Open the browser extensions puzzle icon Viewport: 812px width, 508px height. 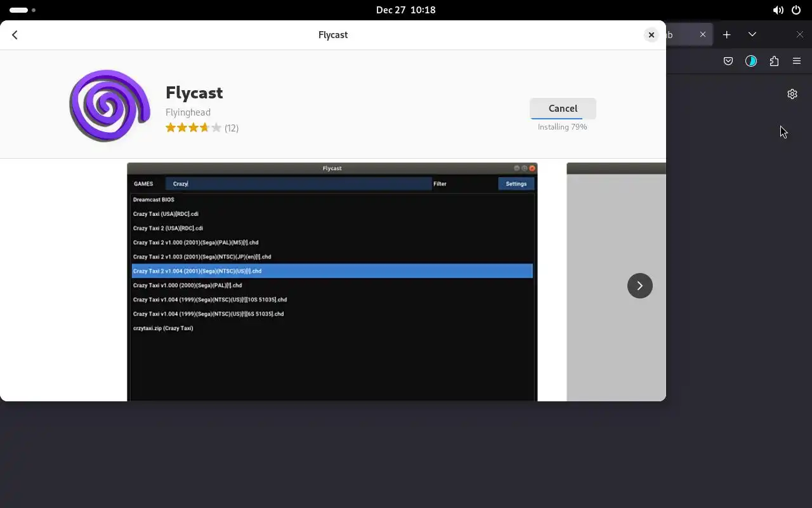pyautogui.click(x=774, y=61)
